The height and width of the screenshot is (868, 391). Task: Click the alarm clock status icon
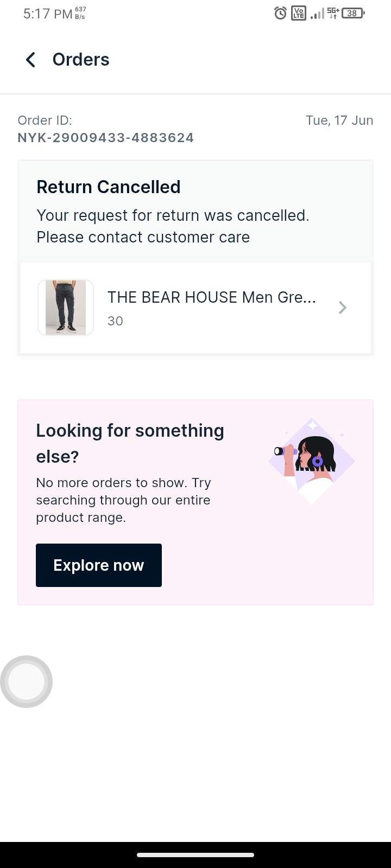click(280, 13)
